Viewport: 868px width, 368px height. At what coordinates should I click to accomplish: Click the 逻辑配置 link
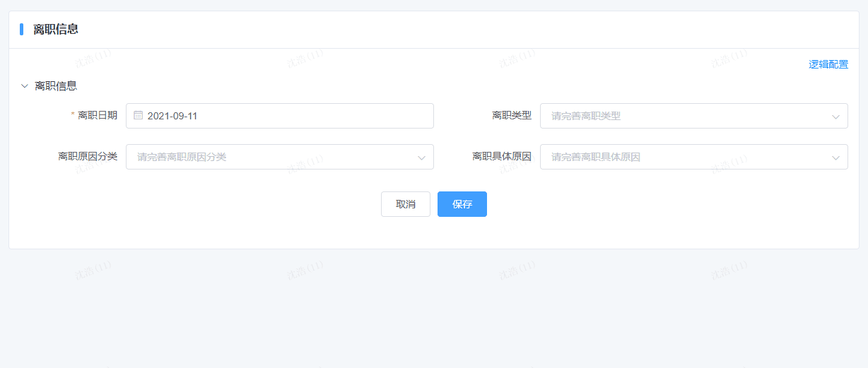coord(828,64)
